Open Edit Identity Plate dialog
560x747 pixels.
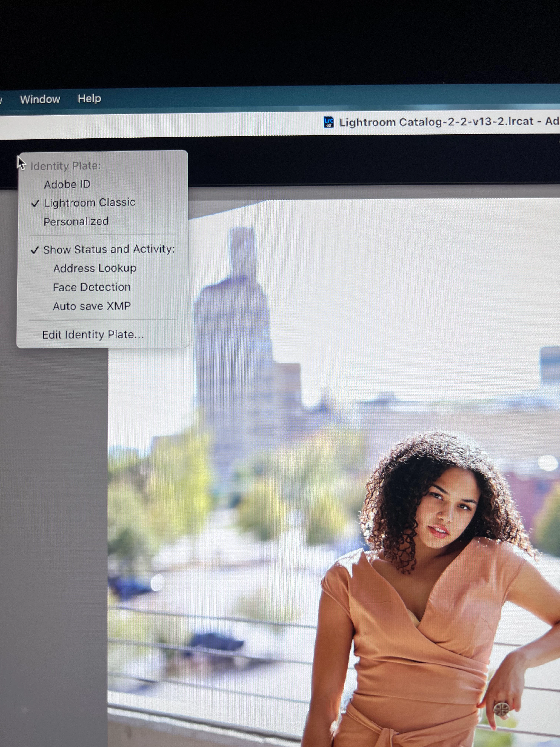point(93,335)
